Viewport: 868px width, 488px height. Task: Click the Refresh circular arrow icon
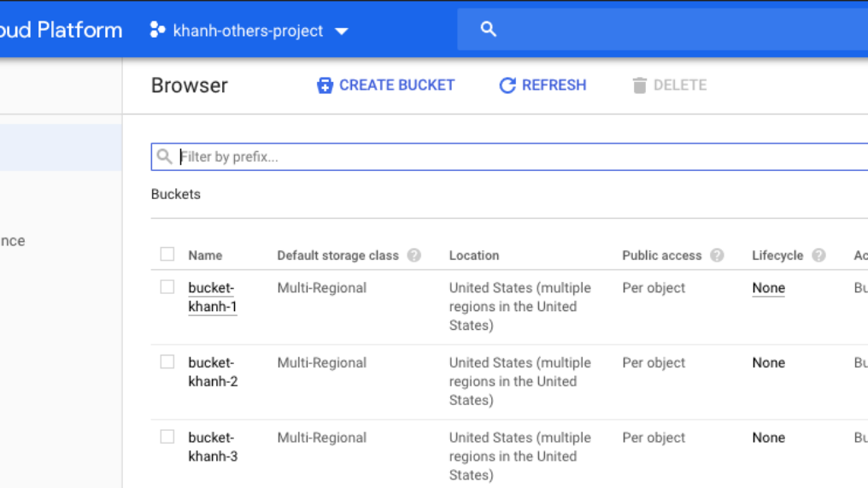point(507,85)
